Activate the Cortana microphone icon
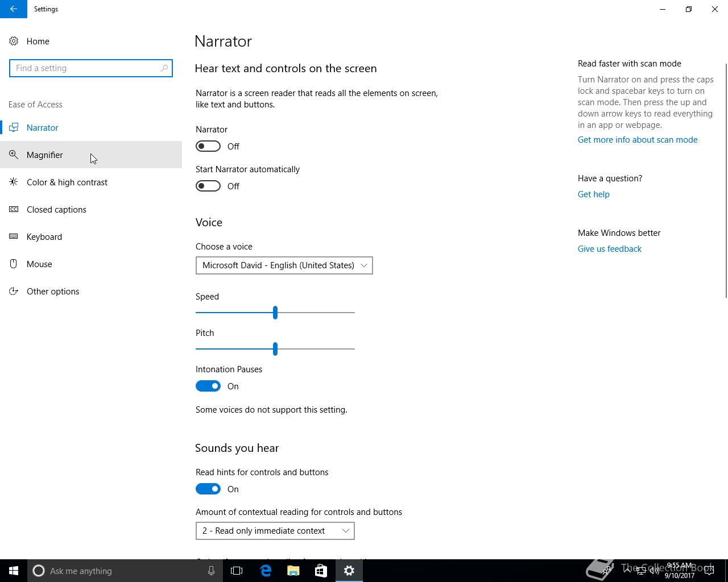The height and width of the screenshot is (582, 728). [211, 571]
